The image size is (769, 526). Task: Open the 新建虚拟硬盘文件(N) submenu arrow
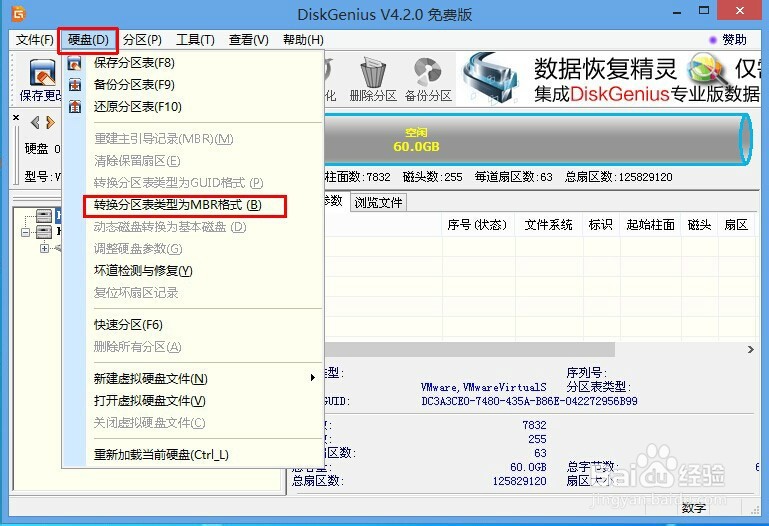pyautogui.click(x=312, y=377)
